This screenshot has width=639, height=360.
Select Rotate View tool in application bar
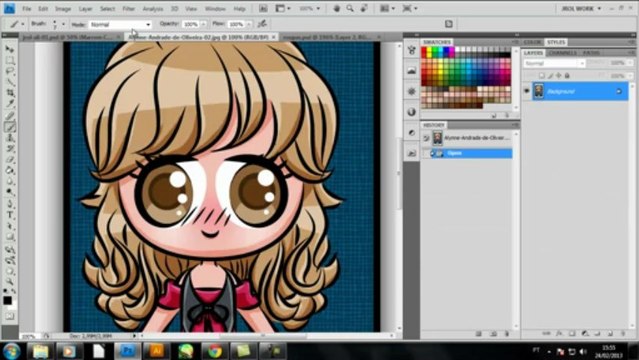(x=364, y=8)
